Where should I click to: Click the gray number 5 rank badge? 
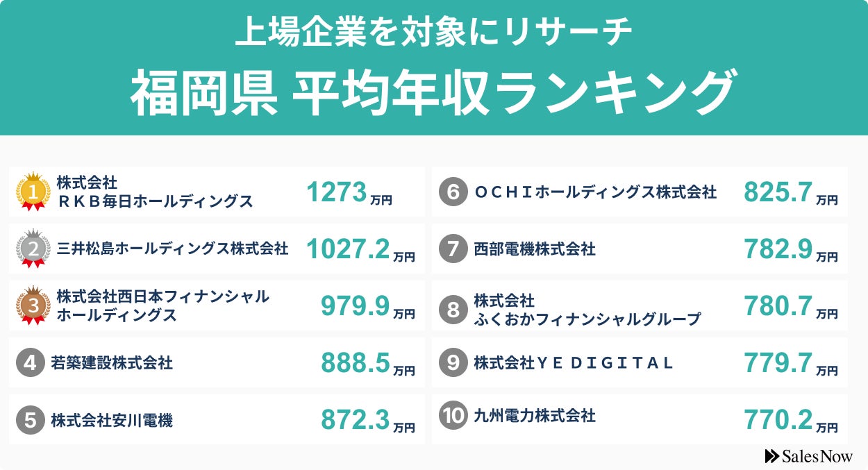31,420
